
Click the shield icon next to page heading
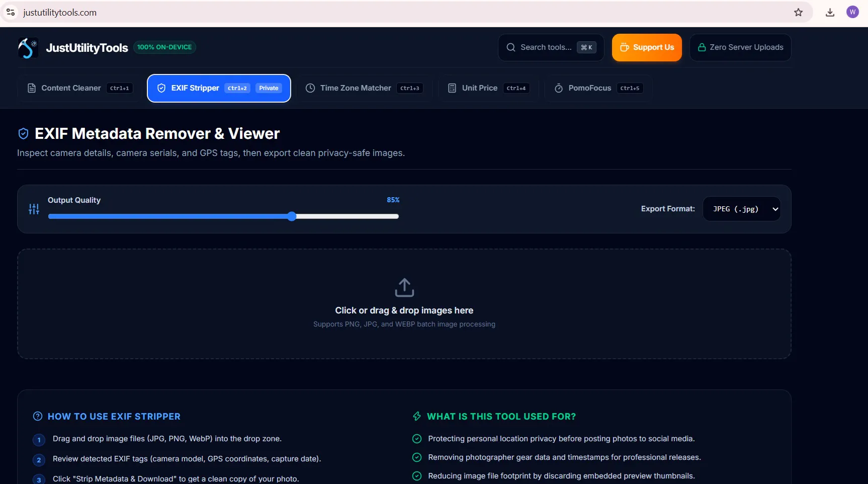(23, 133)
